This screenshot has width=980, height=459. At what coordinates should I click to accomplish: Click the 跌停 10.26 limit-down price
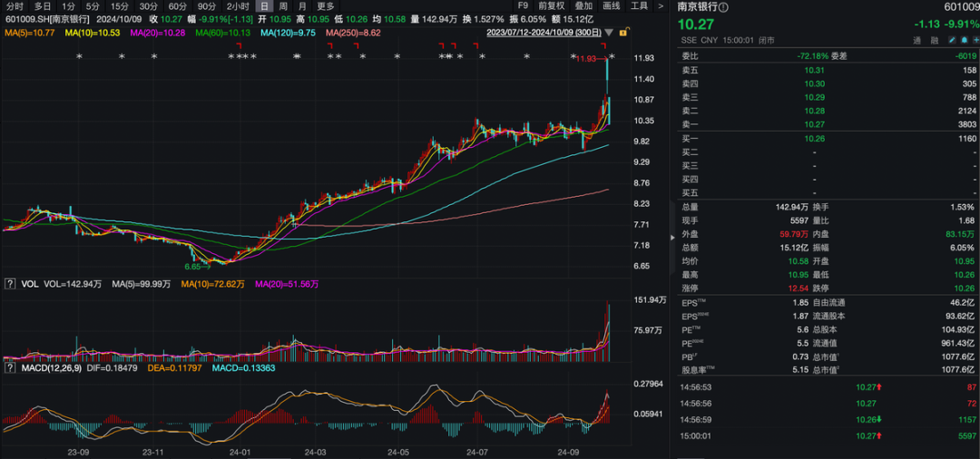(964, 288)
